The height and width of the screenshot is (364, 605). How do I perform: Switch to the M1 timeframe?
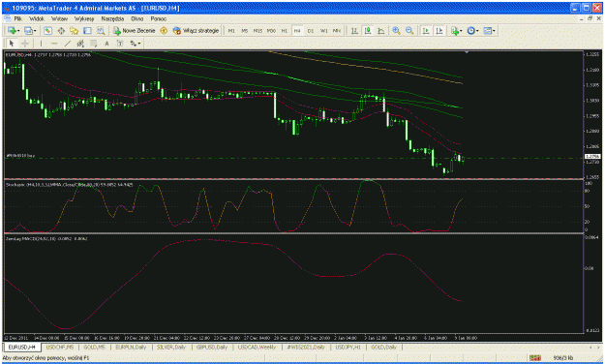click(231, 30)
